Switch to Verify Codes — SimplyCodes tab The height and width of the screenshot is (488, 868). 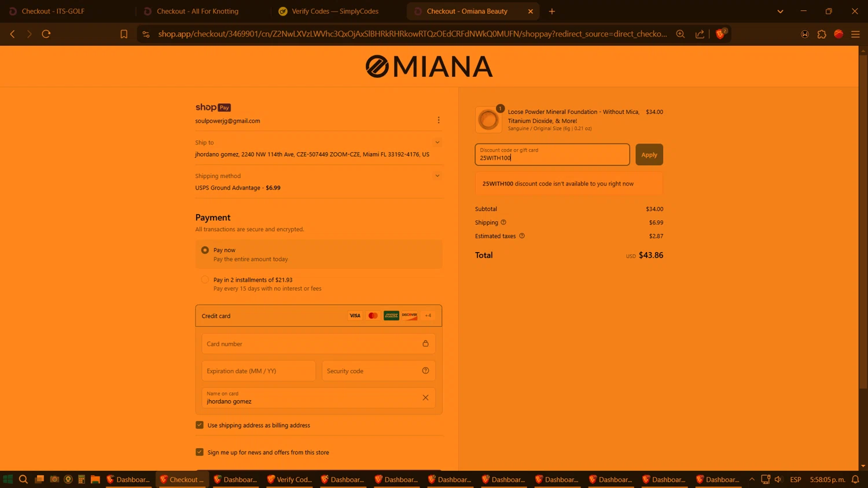tap(338, 11)
